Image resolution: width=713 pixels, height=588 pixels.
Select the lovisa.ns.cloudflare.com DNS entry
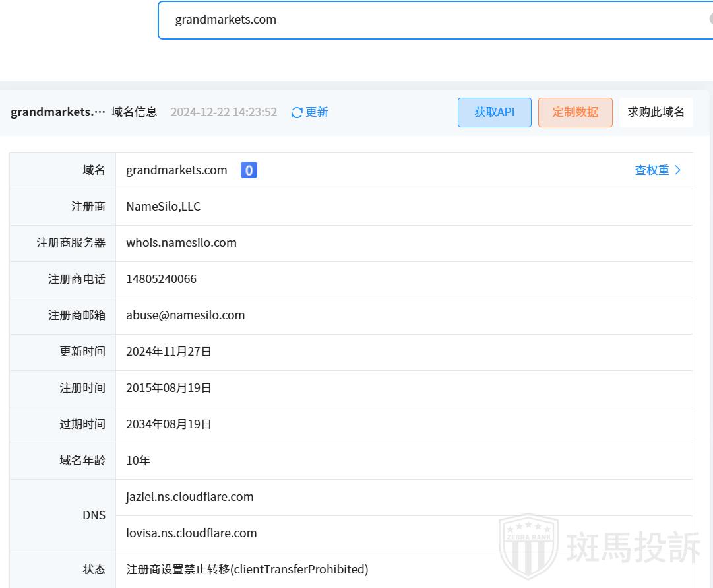pyautogui.click(x=191, y=533)
